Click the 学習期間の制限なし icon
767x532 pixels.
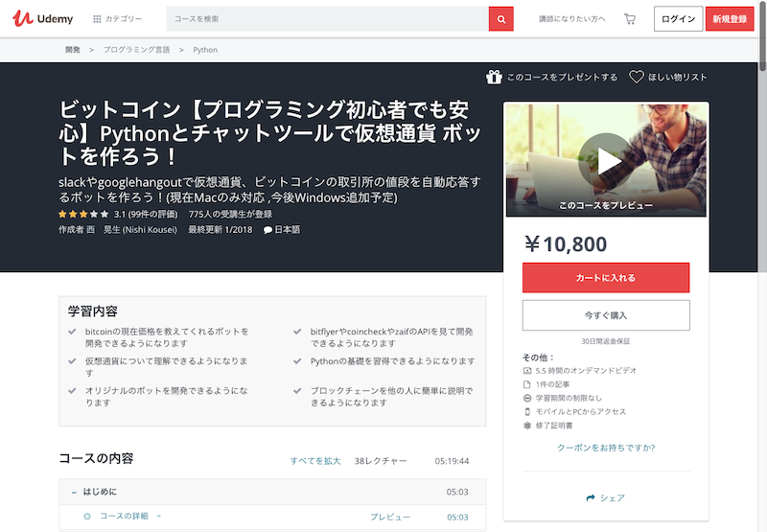527,398
